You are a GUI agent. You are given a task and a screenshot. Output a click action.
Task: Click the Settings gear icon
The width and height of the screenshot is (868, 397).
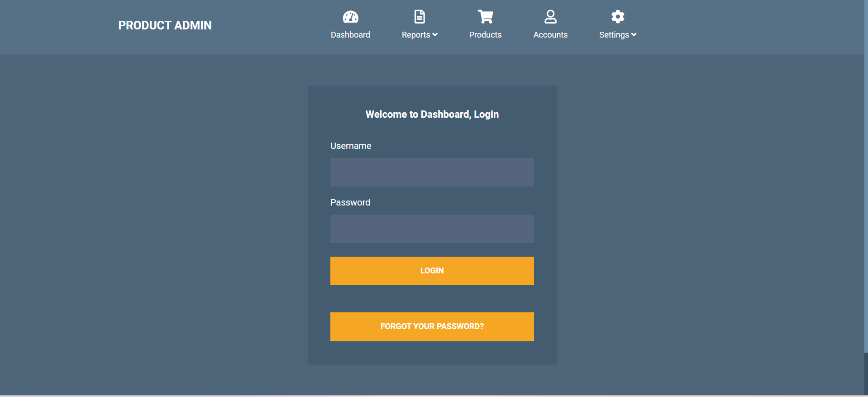pos(618,17)
